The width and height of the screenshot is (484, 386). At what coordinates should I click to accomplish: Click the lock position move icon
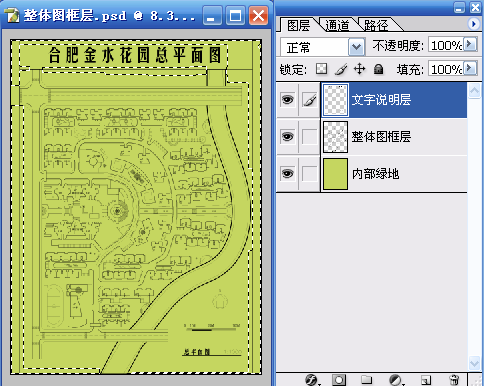pyautogui.click(x=359, y=69)
